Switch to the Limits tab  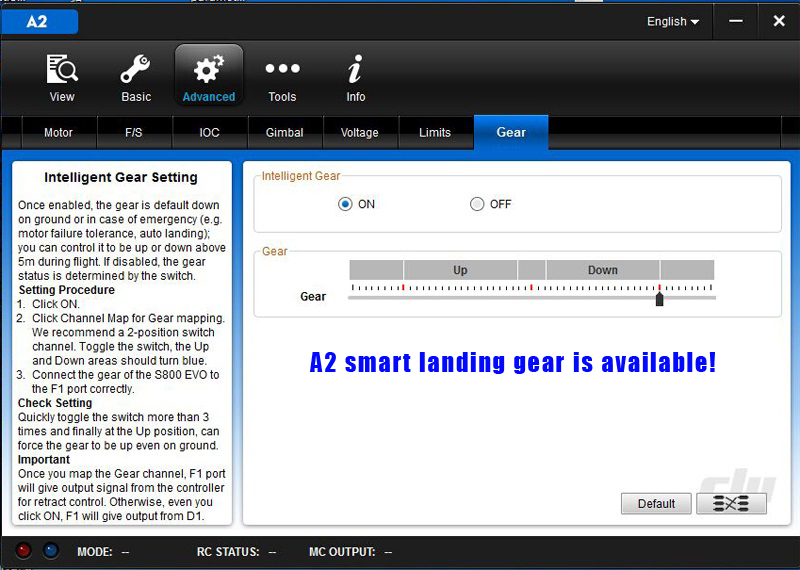click(435, 133)
